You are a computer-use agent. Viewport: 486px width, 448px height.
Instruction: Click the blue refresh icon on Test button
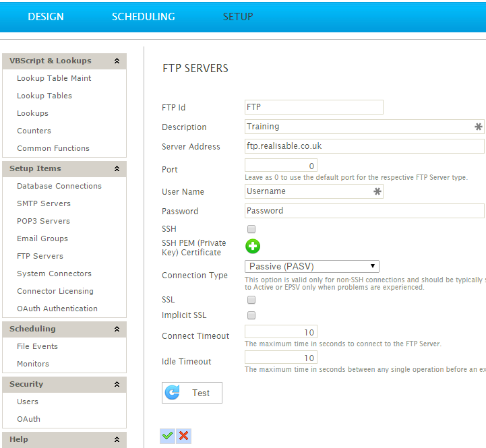click(x=173, y=393)
